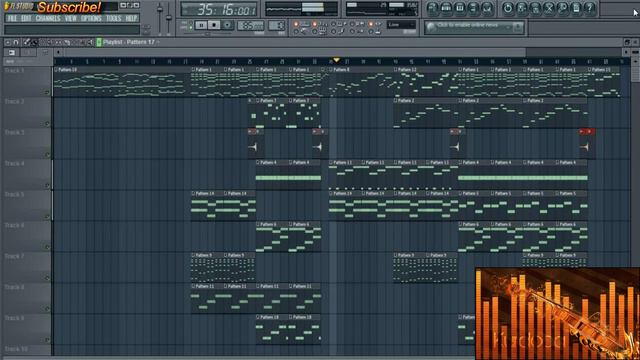Open the HELP menu

131,18
